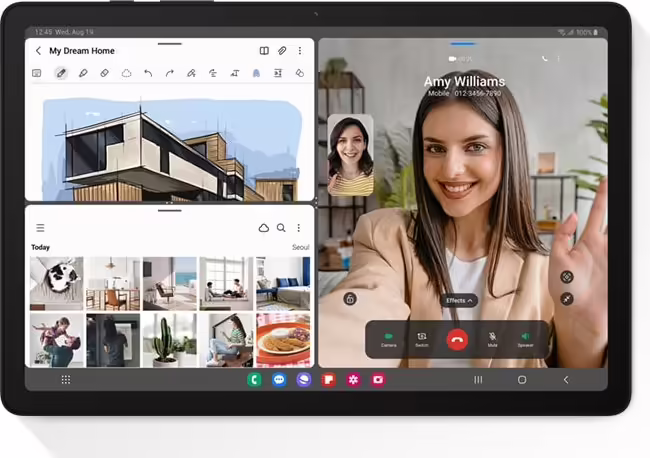Expand the Effects menu in call
Screen dimensions: 650x458
[x=459, y=300]
